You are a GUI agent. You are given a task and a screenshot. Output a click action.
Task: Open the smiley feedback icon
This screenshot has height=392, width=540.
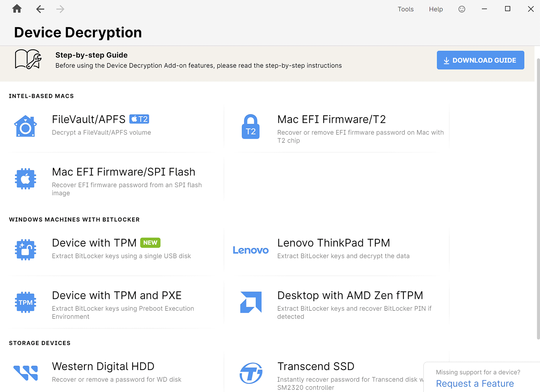[x=462, y=9]
